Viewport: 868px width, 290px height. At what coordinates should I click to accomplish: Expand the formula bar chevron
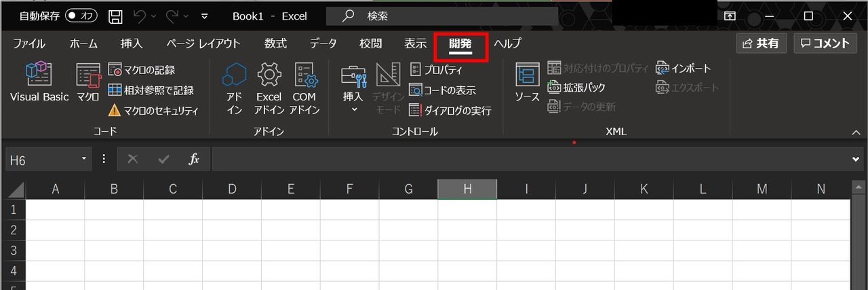pyautogui.click(x=856, y=159)
